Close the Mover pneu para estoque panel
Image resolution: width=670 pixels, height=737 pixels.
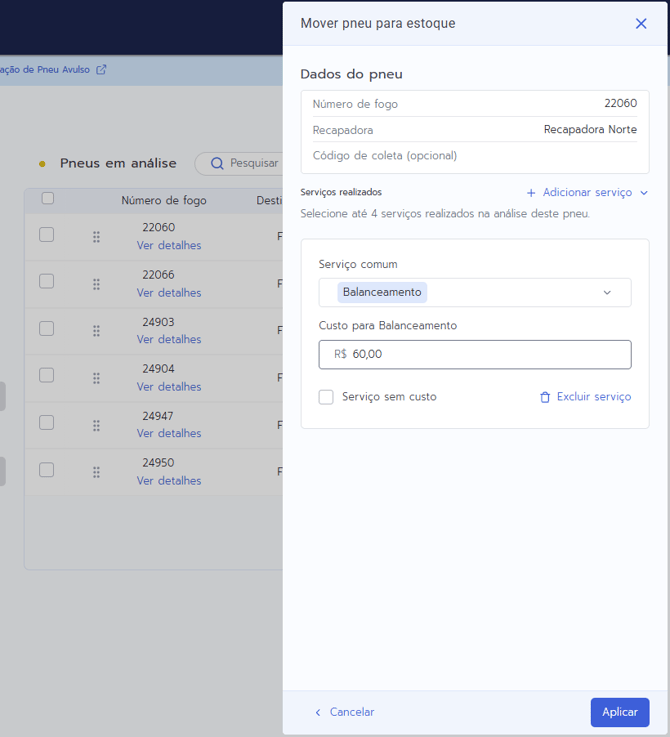(x=641, y=23)
